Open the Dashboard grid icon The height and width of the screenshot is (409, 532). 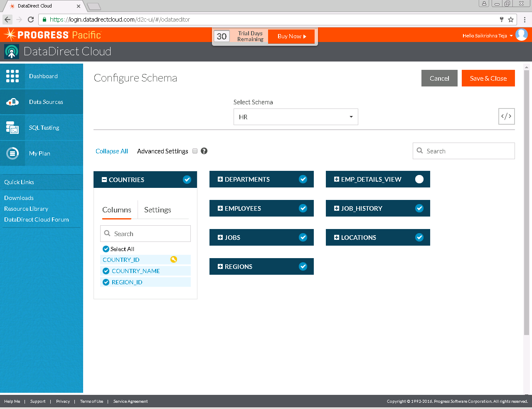12,76
